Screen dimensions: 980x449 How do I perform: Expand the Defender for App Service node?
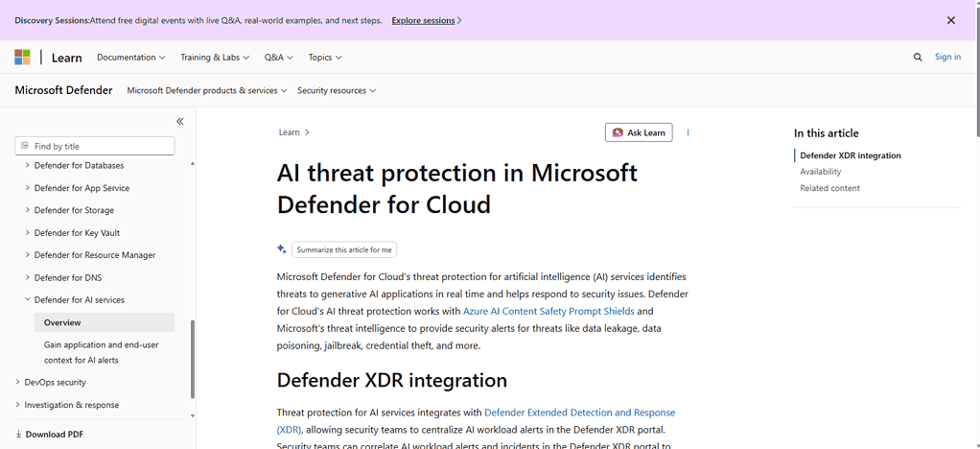(x=28, y=188)
